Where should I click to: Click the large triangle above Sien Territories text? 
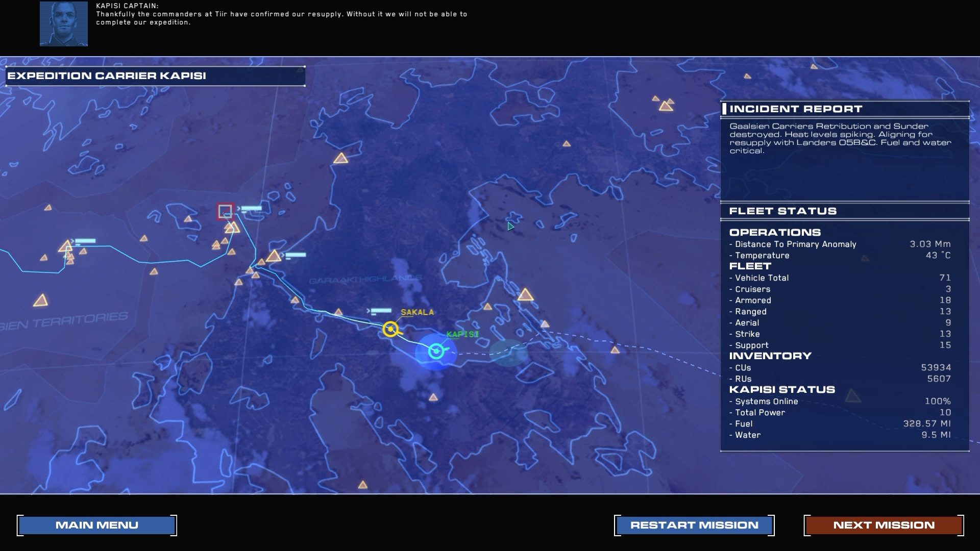pos(40,300)
